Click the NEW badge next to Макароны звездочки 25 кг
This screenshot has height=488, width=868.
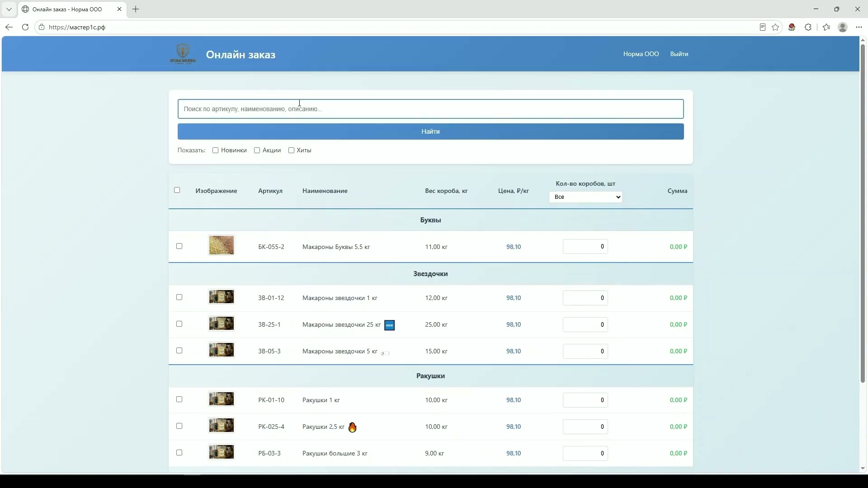click(x=389, y=325)
